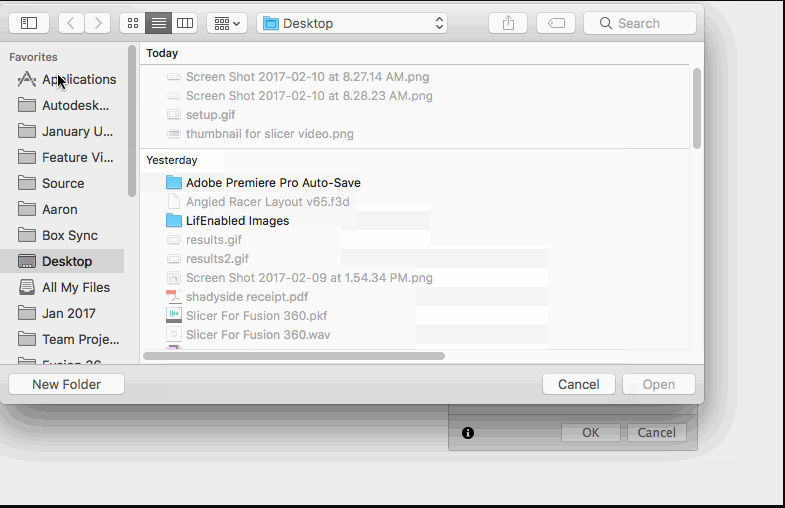The width and height of the screenshot is (785, 508).
Task: Click the Share toolbar button
Action: [x=508, y=23]
